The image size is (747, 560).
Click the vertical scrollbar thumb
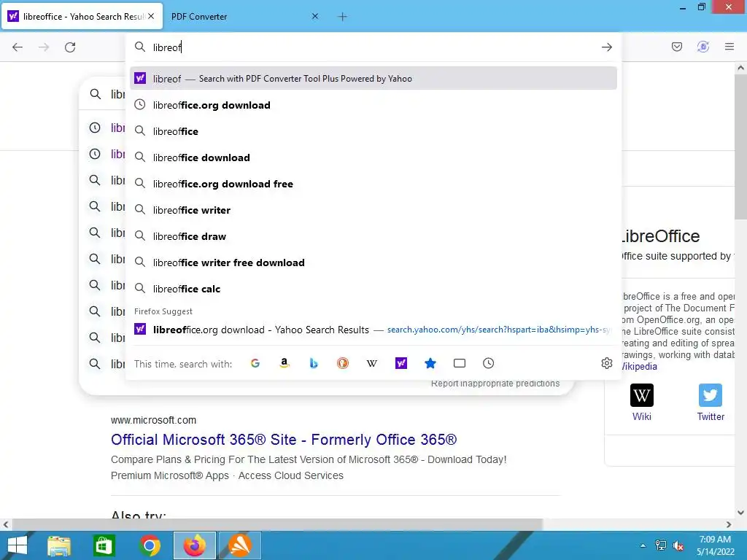coord(741,145)
